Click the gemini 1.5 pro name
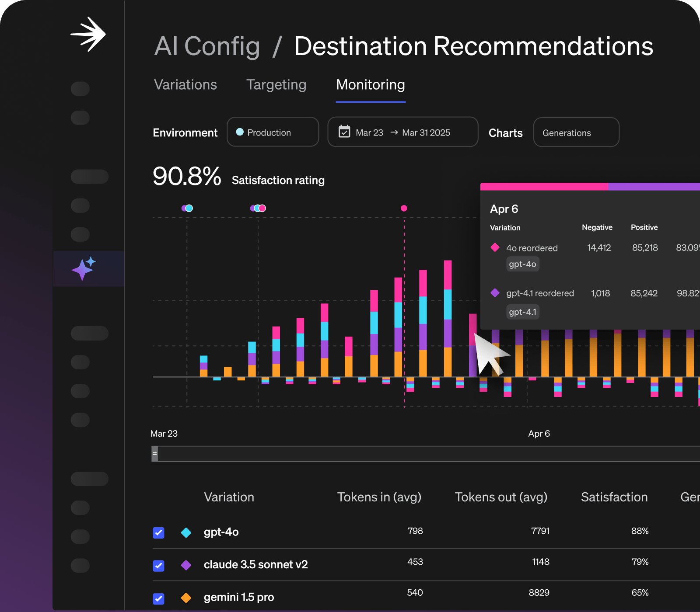The width and height of the screenshot is (700, 612). point(239,597)
